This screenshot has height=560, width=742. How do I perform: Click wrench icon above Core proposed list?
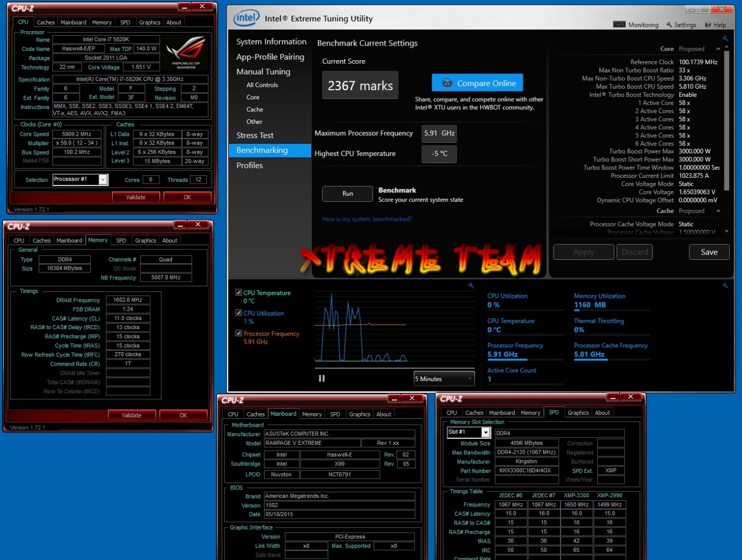(725, 38)
